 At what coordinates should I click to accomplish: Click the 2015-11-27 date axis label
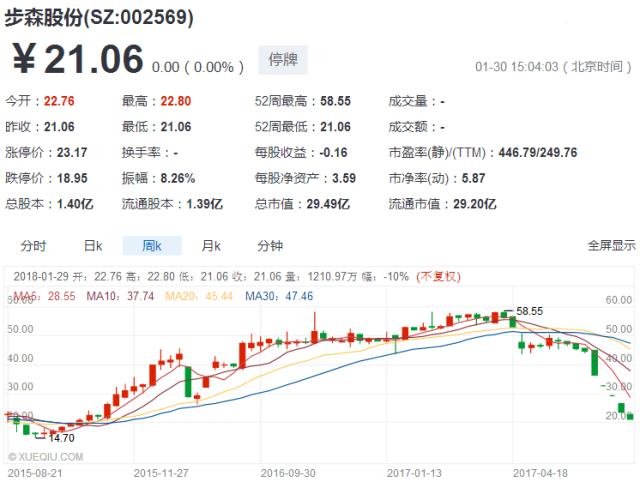click(x=161, y=473)
